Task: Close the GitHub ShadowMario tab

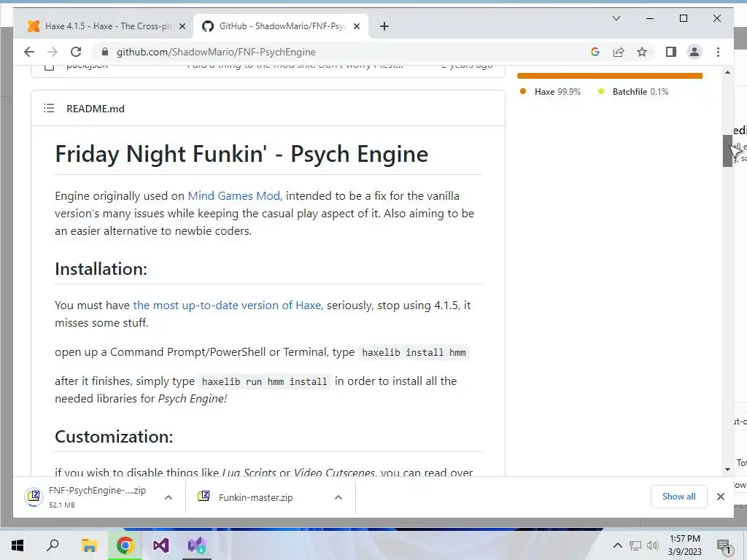Action: [x=356, y=26]
